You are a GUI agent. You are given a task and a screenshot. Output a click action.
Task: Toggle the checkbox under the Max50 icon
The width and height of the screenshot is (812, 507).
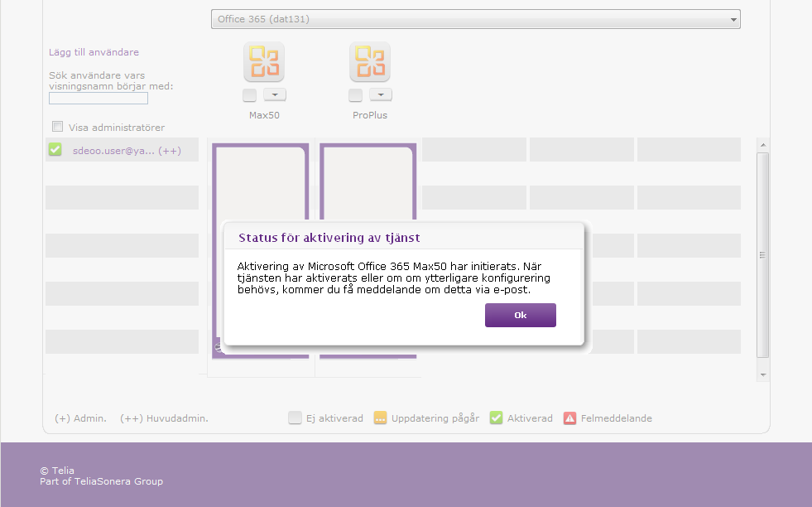click(x=250, y=95)
